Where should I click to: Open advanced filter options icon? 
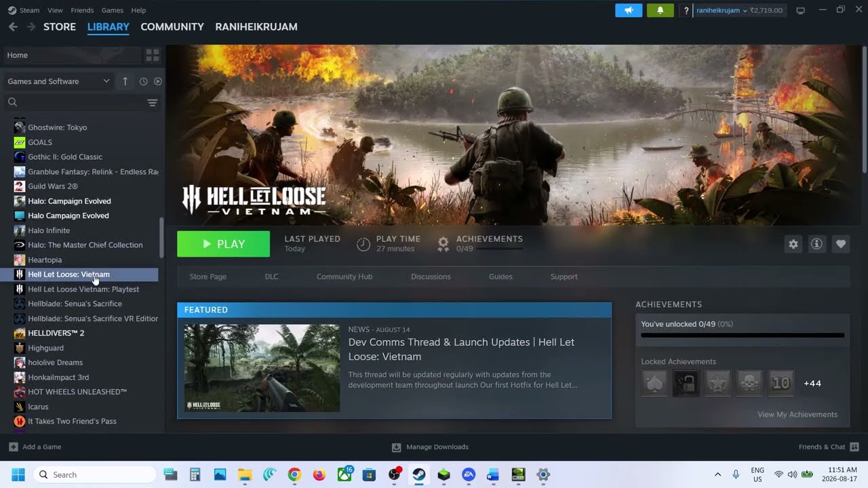pos(153,102)
